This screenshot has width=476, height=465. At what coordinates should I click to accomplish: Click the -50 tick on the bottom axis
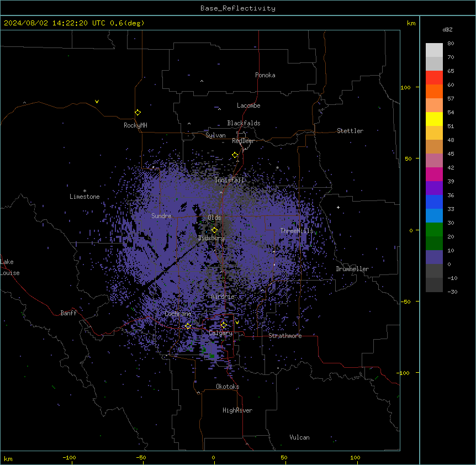pyautogui.click(x=141, y=457)
